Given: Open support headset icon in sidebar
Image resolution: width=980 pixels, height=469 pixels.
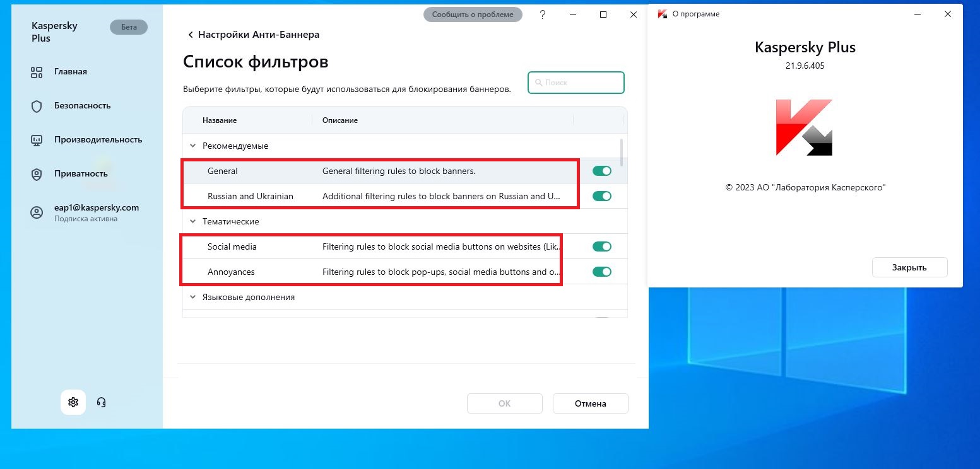Looking at the screenshot, I should click(x=101, y=402).
